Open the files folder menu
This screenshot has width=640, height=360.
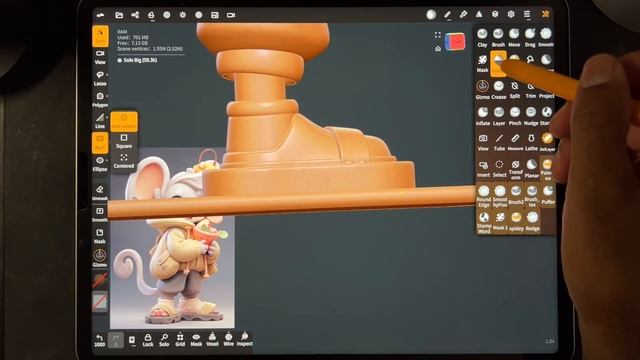119,15
